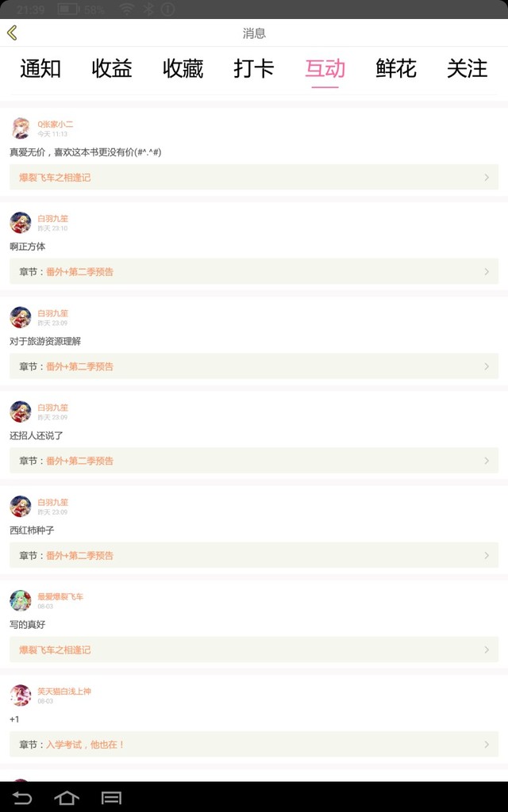Tap 白羽九笙's avatar on 啊正方体 comment
The image size is (508, 812).
coord(21,223)
